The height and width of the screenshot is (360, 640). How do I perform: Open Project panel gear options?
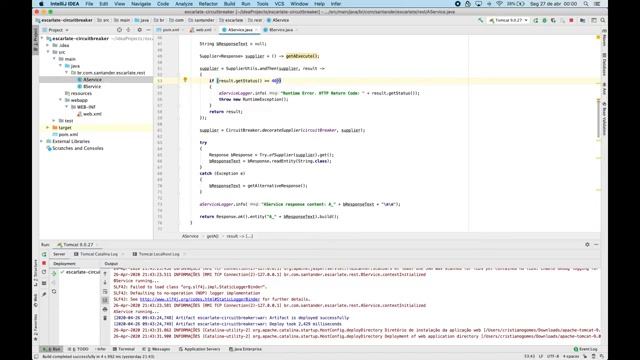[x=140, y=30]
